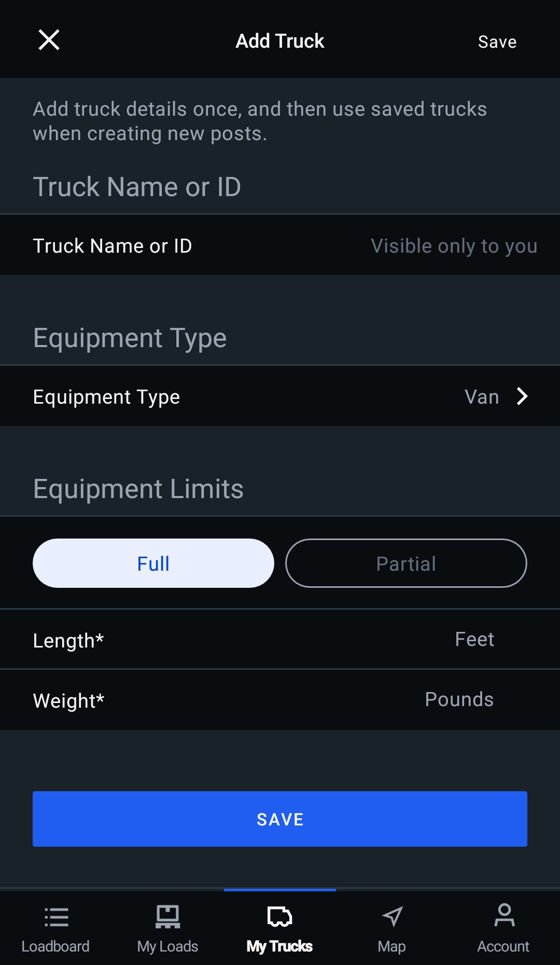Open the Equipment Type row chevron
The image size is (560, 965).
tap(523, 396)
